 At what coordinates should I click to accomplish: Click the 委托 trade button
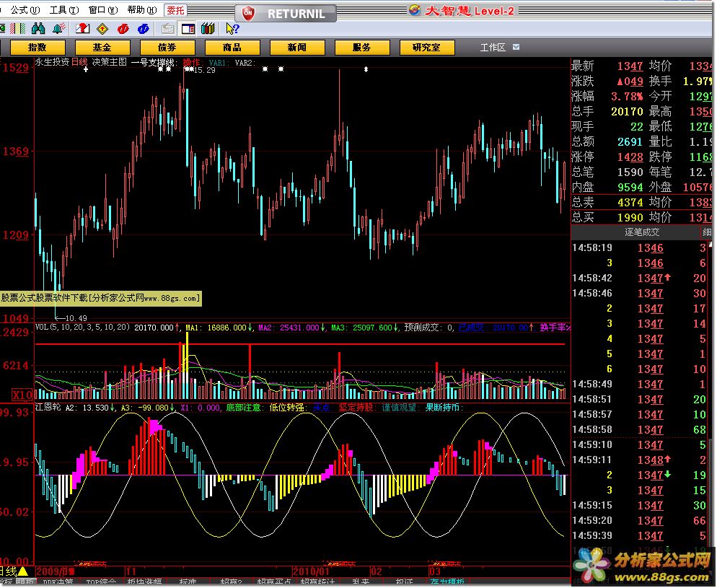[175, 10]
